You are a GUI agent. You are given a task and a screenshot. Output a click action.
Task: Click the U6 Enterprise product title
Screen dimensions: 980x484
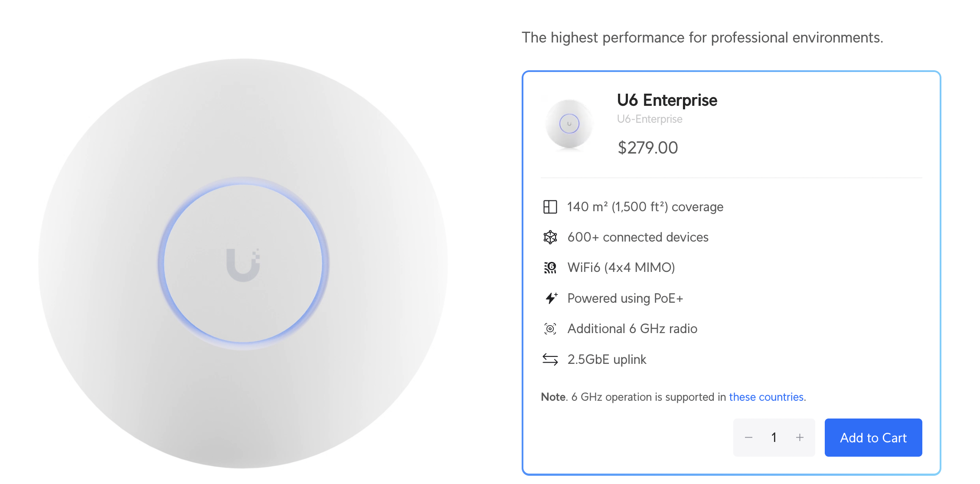(x=667, y=100)
